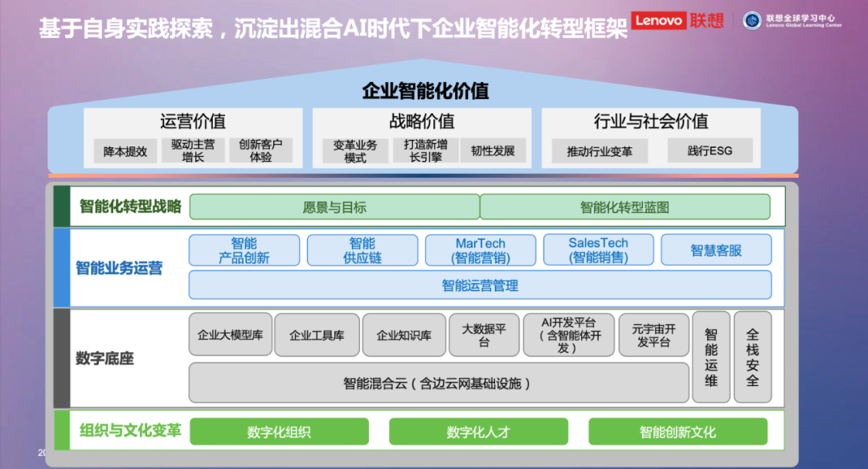
Task: Click the 智慧客服 box
Action: 716,250
